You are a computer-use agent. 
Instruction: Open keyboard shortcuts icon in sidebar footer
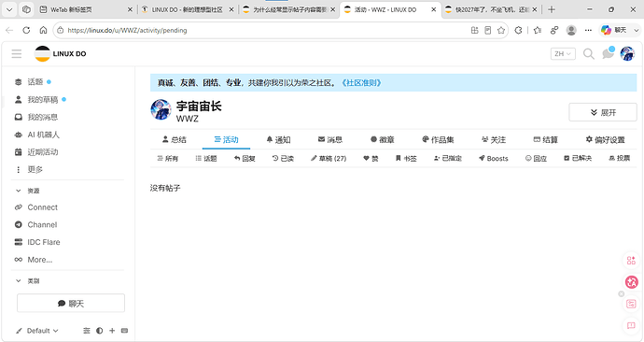tap(125, 331)
